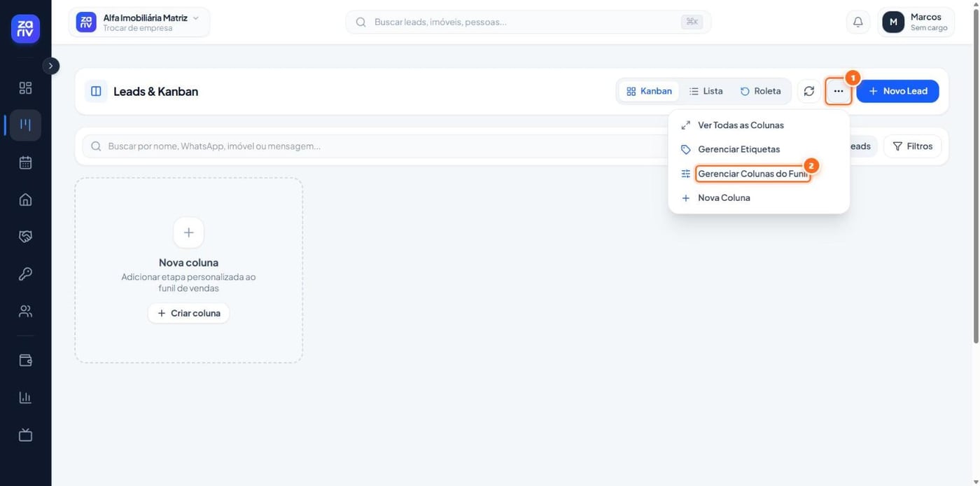Switch to the Lista view tab
This screenshot has width=980, height=486.
[706, 91]
